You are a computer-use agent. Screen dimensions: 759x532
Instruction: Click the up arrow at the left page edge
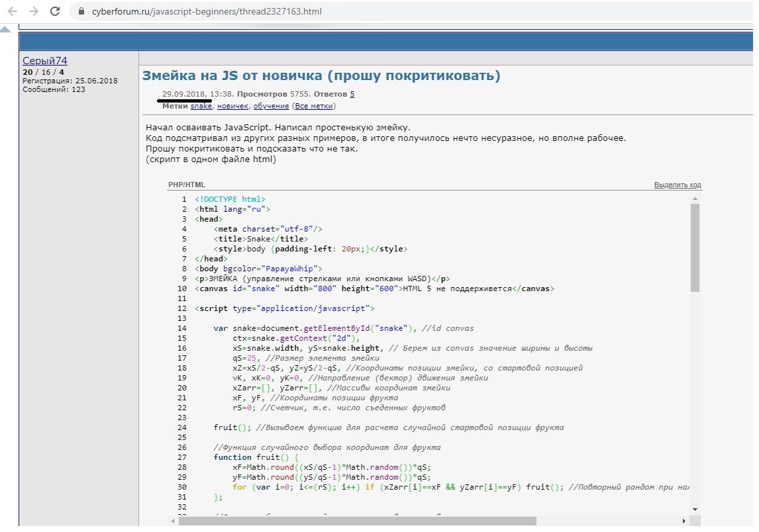[x=5, y=30]
